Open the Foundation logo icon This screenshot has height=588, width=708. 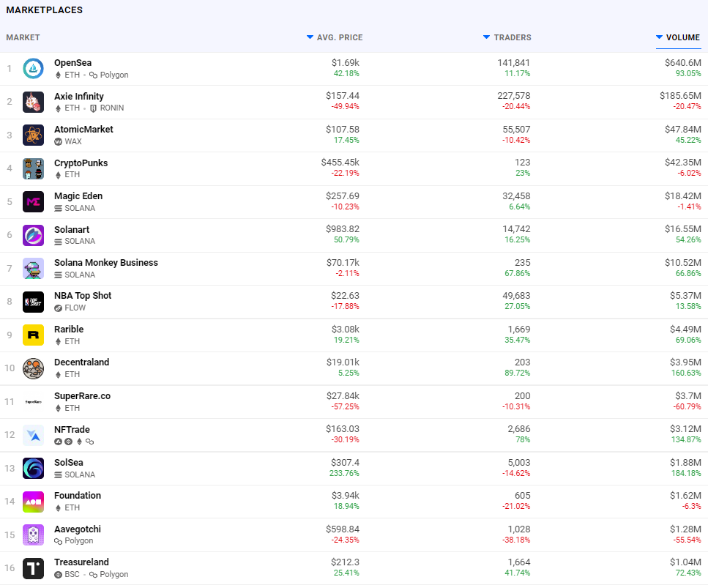click(34, 502)
